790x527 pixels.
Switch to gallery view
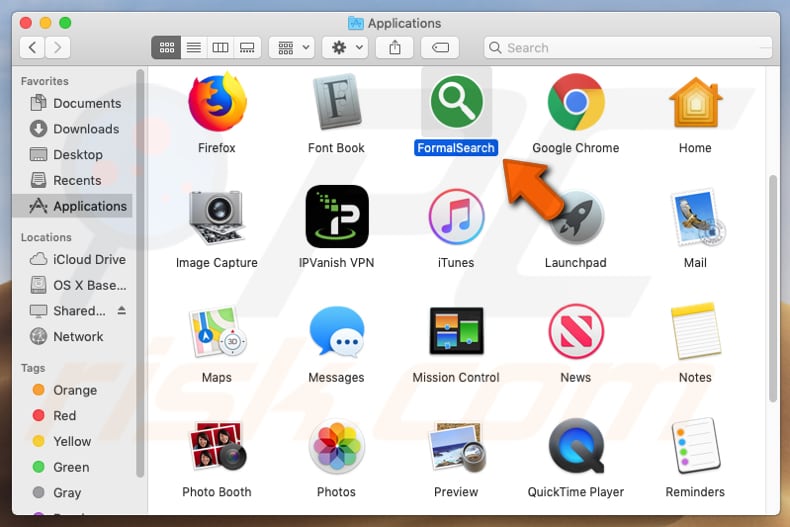tap(247, 48)
